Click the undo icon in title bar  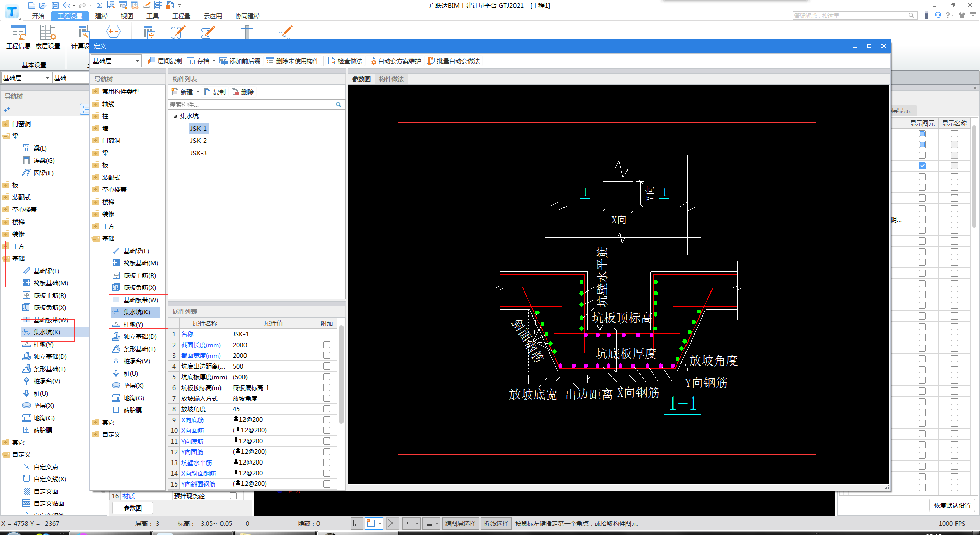(x=67, y=5)
